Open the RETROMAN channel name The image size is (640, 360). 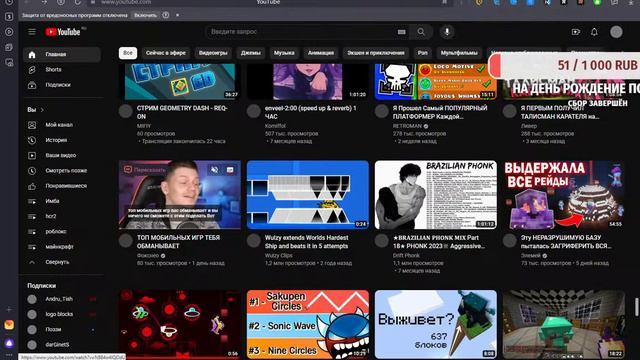tap(407, 126)
